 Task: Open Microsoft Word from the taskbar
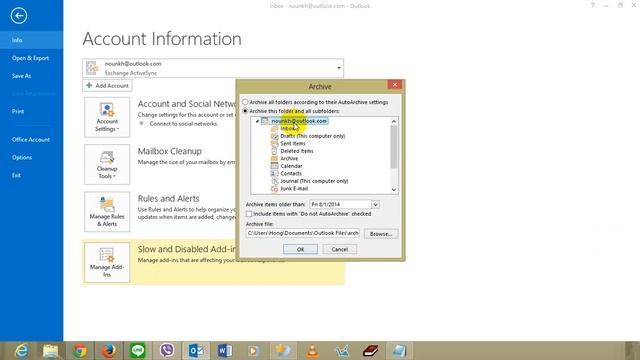coord(225,351)
